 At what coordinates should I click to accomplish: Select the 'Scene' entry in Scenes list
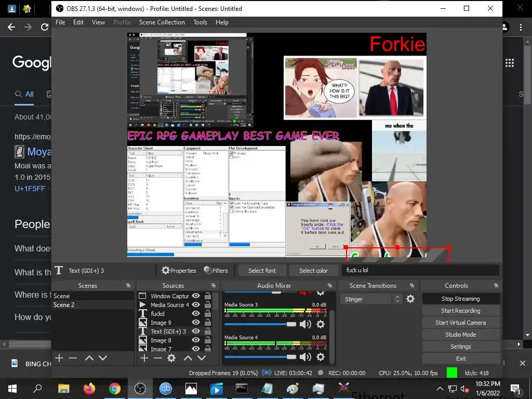coord(93,296)
